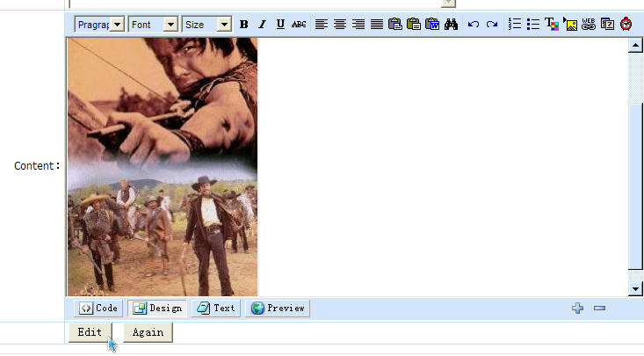Open the Font dropdown
This screenshot has width=644, height=356.
tap(153, 25)
